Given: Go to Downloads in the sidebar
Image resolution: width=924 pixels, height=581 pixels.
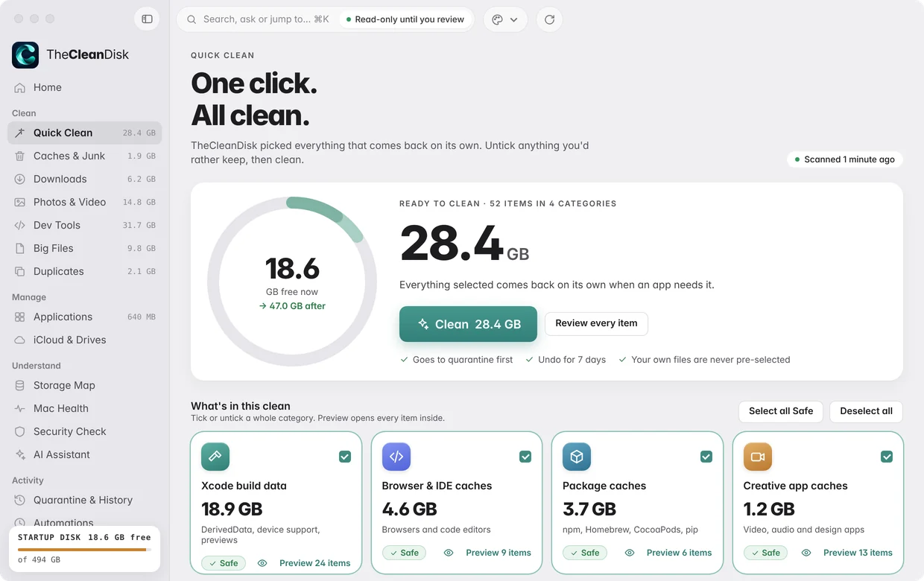Looking at the screenshot, I should (84, 179).
